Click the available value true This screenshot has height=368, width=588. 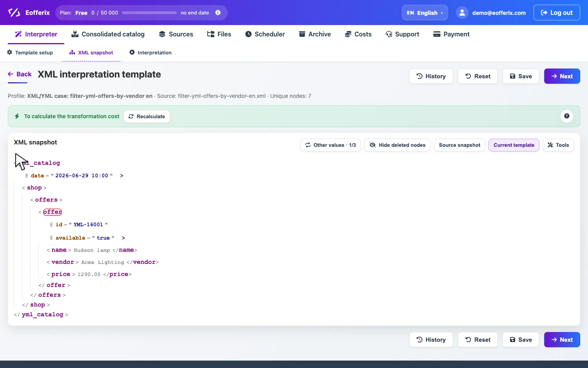(103, 238)
